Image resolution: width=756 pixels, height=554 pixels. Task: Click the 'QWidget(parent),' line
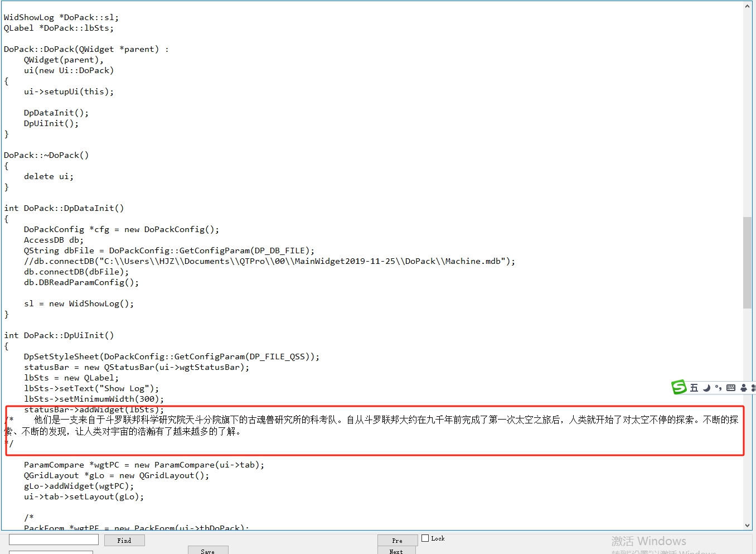pos(64,60)
